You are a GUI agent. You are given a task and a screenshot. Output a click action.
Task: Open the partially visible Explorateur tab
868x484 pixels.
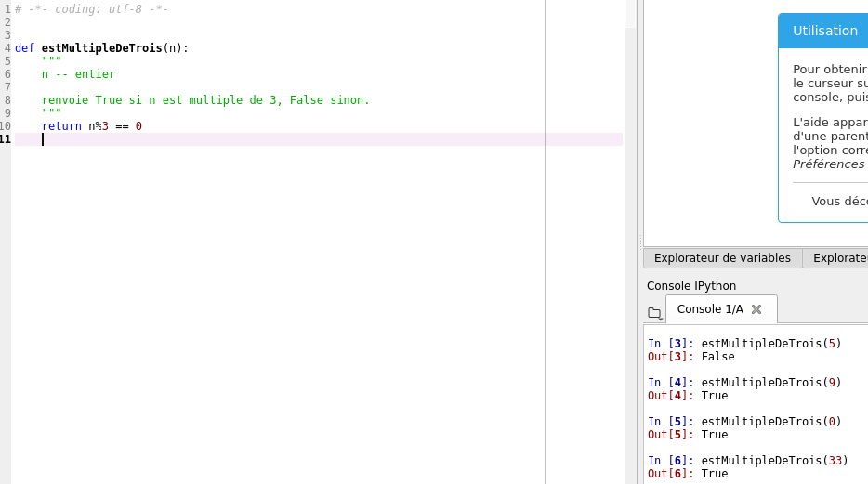click(839, 258)
